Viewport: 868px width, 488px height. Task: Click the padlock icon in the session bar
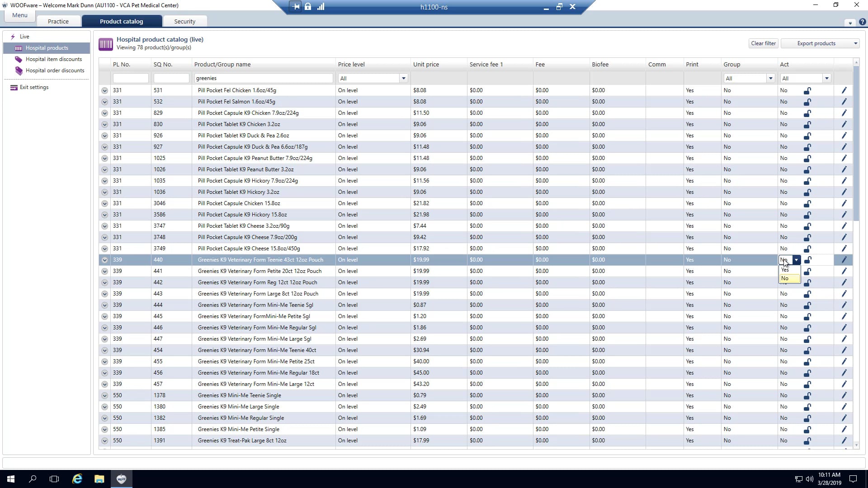(308, 7)
